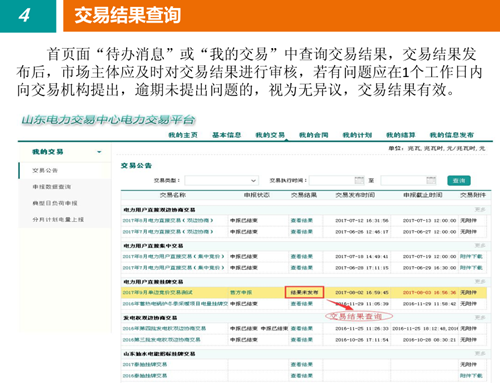Click the start date input field
The width and height of the screenshot is (500, 383).
(x=332, y=180)
